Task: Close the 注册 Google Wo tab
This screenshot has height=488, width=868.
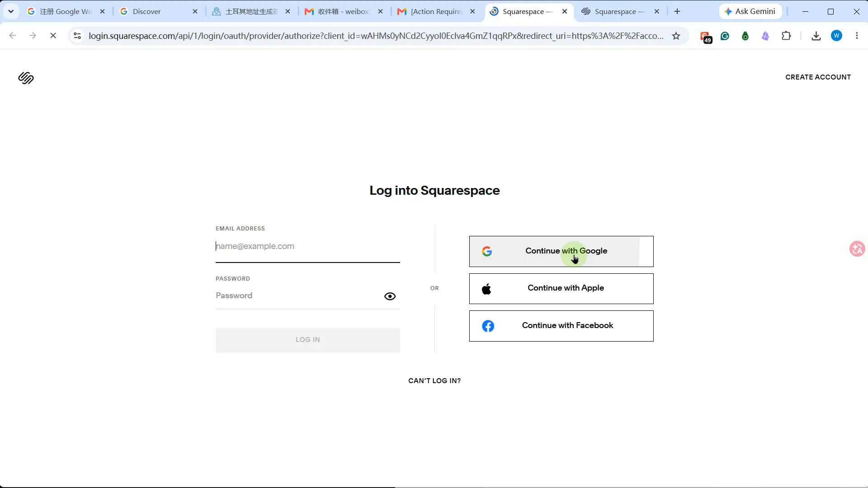Action: click(x=102, y=11)
